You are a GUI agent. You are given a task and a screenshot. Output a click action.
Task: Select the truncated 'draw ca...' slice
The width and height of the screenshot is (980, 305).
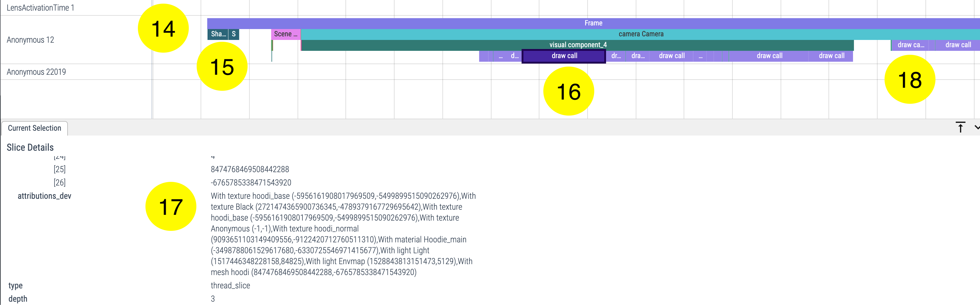click(910, 45)
